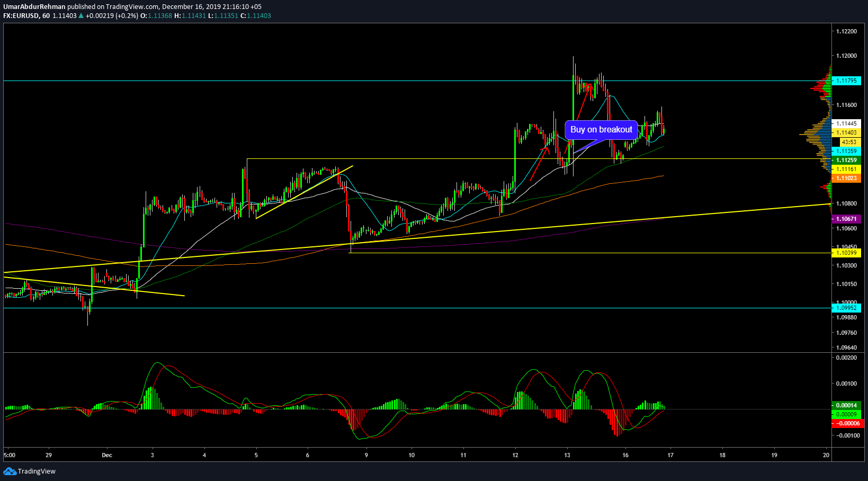Click the 9 date on time axis
The width and height of the screenshot is (868, 481).
[366, 455]
